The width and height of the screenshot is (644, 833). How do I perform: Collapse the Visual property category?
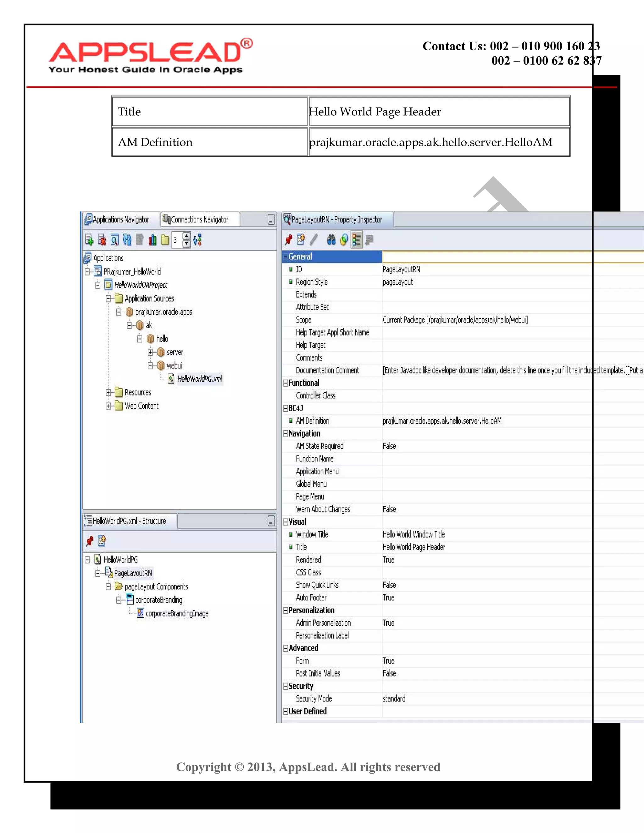(286, 522)
